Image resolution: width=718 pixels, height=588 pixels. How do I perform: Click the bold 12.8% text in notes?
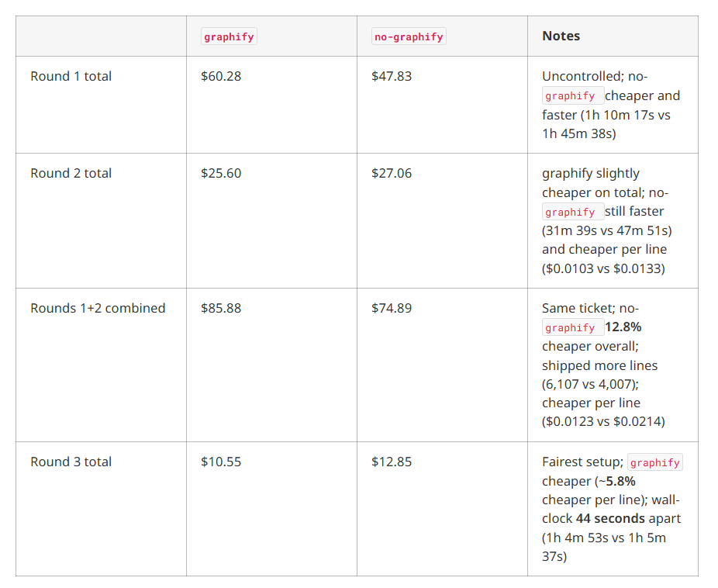tap(623, 327)
